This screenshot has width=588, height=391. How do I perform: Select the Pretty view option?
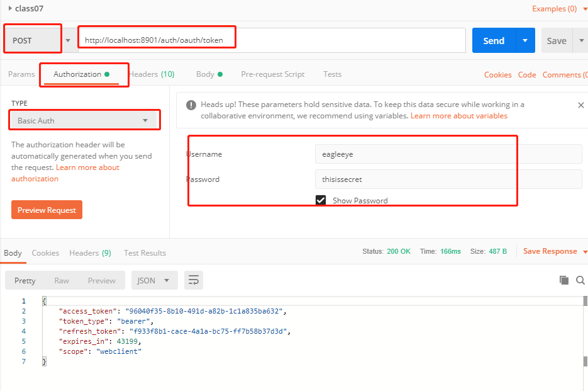tap(25, 281)
